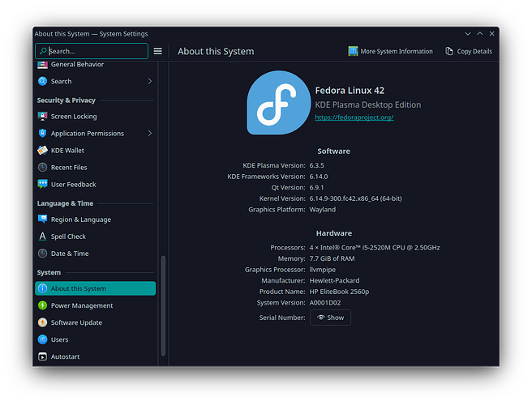Open Power Management page
This screenshot has height=405, width=532.
(x=96, y=305)
